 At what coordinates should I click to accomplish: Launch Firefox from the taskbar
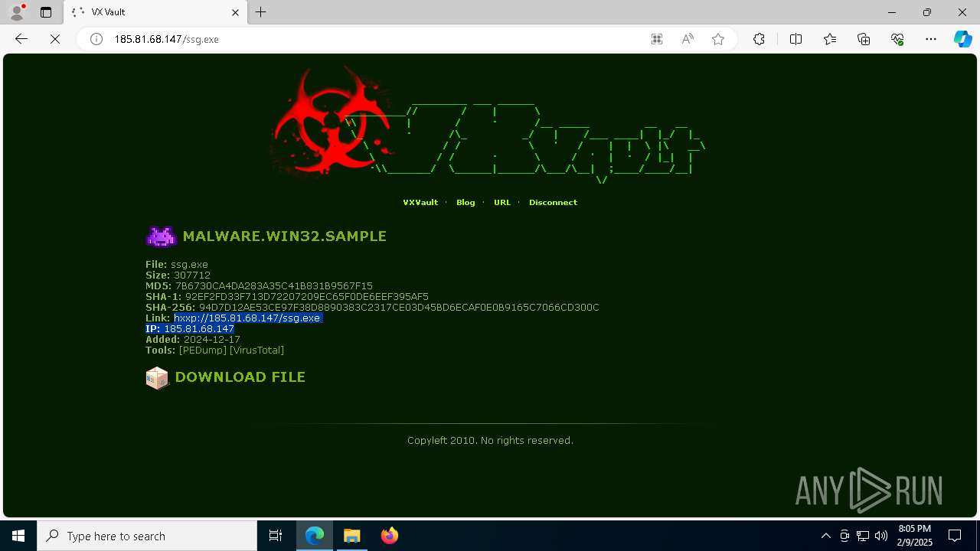coord(390,536)
